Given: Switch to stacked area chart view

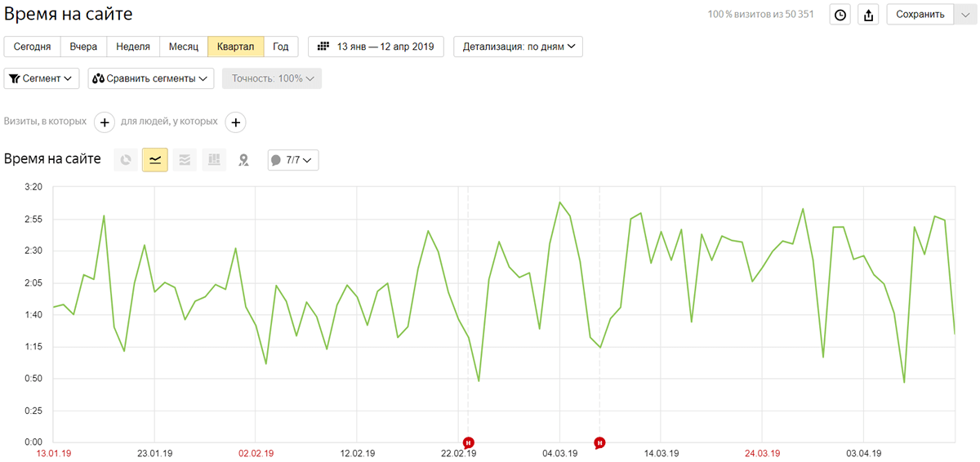Looking at the screenshot, I should tap(185, 160).
